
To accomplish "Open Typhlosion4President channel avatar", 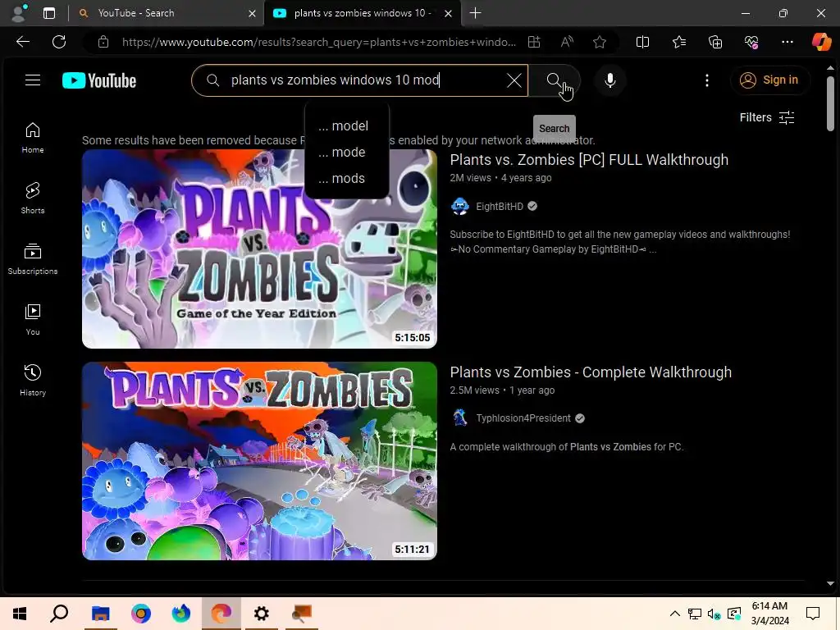I will click(459, 418).
